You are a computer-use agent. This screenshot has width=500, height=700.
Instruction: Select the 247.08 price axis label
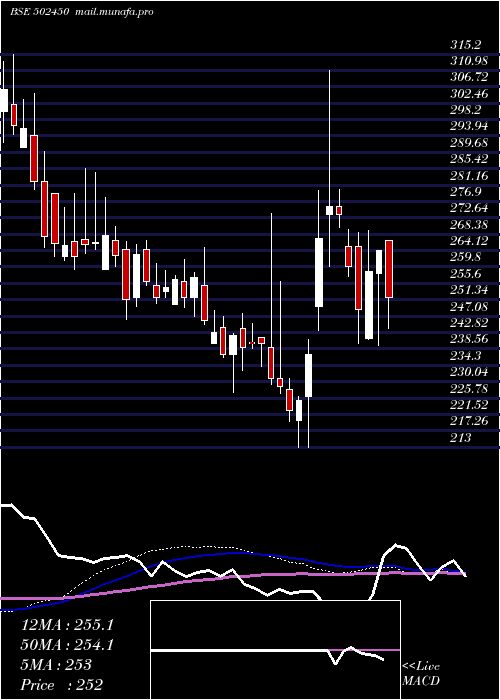click(x=469, y=307)
